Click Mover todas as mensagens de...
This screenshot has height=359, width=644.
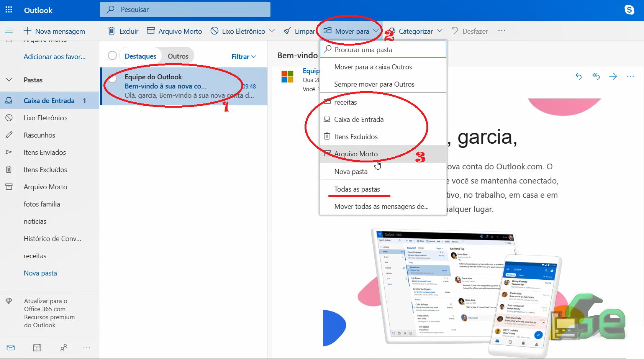click(x=383, y=207)
